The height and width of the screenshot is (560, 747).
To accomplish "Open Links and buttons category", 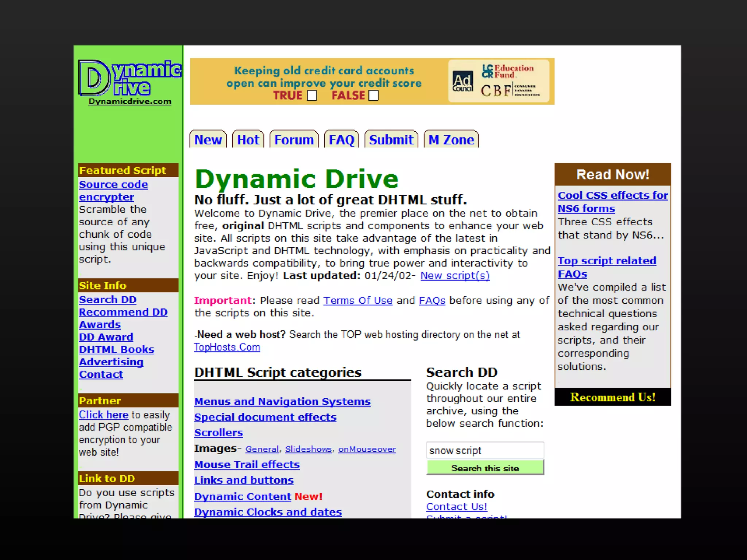I will [244, 480].
